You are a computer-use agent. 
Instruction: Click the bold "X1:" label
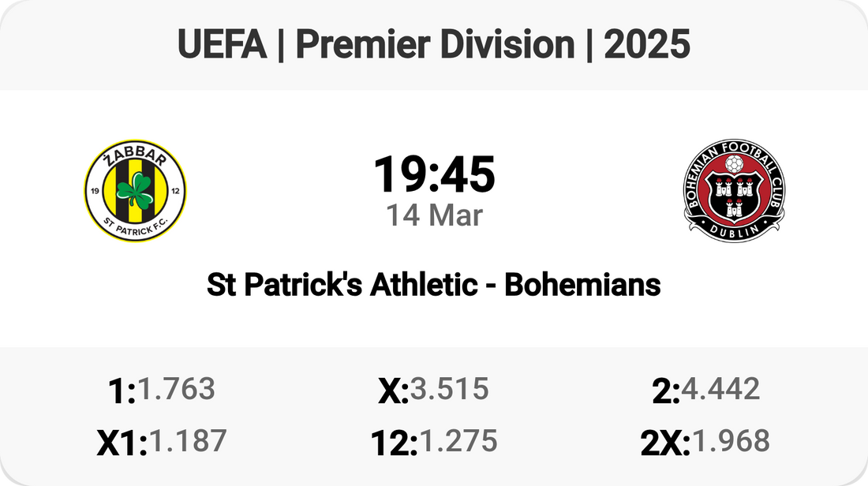[122, 443]
